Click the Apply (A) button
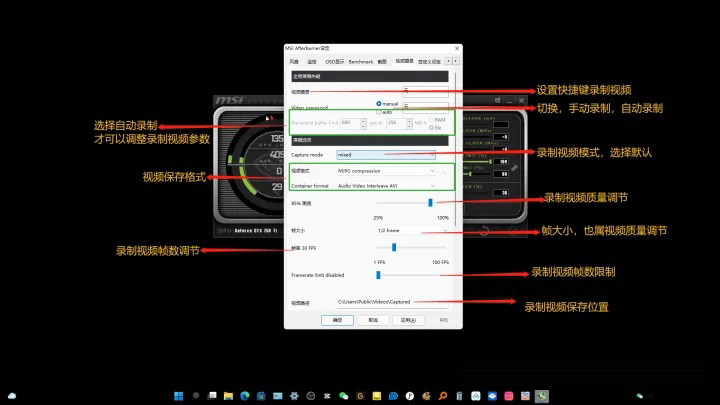This screenshot has width=720, height=405. [408, 320]
